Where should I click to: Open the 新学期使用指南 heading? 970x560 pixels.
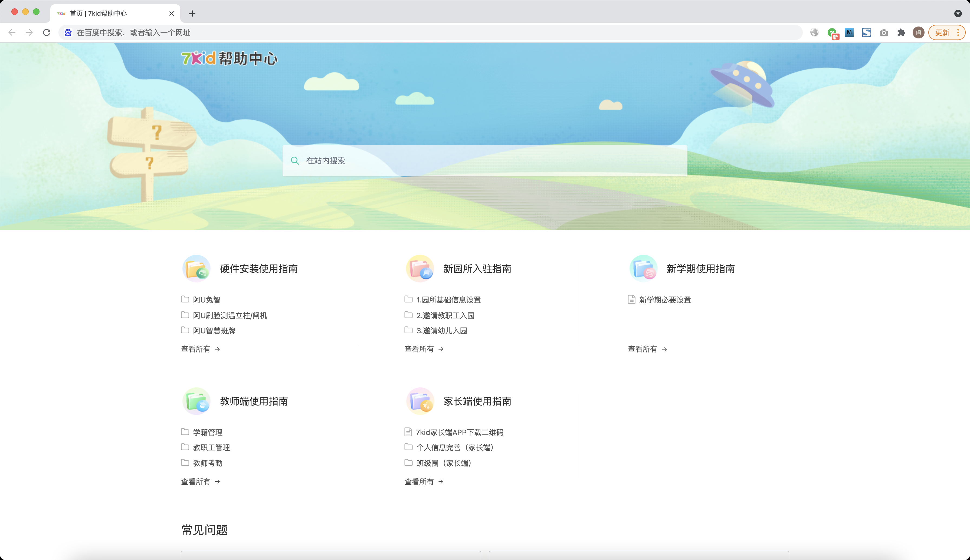point(701,269)
